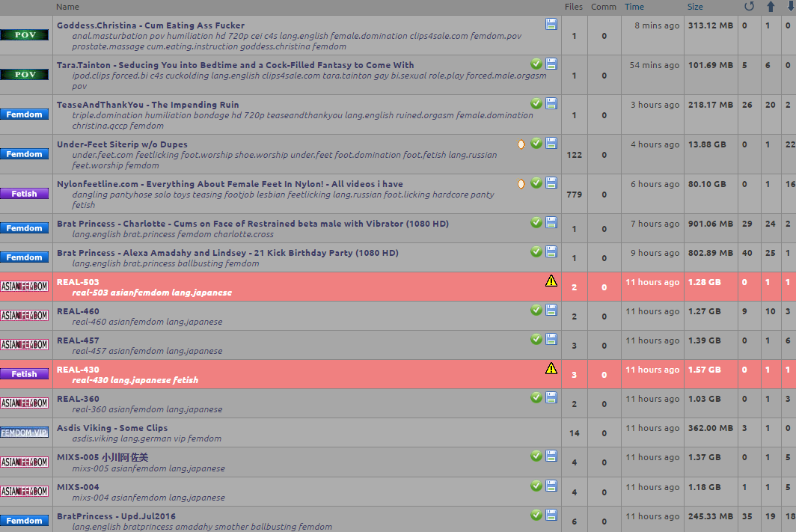Sort by the snatched circular-arrow column icon
796x532 pixels.
pos(749,7)
